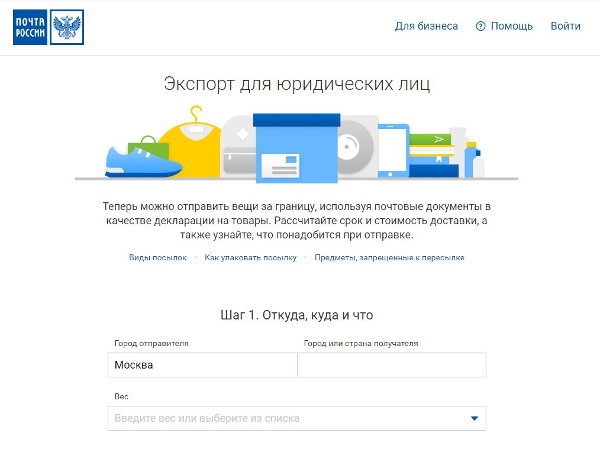The height and width of the screenshot is (462, 600).
Task: Click the Почта России logo
Action: (48, 27)
